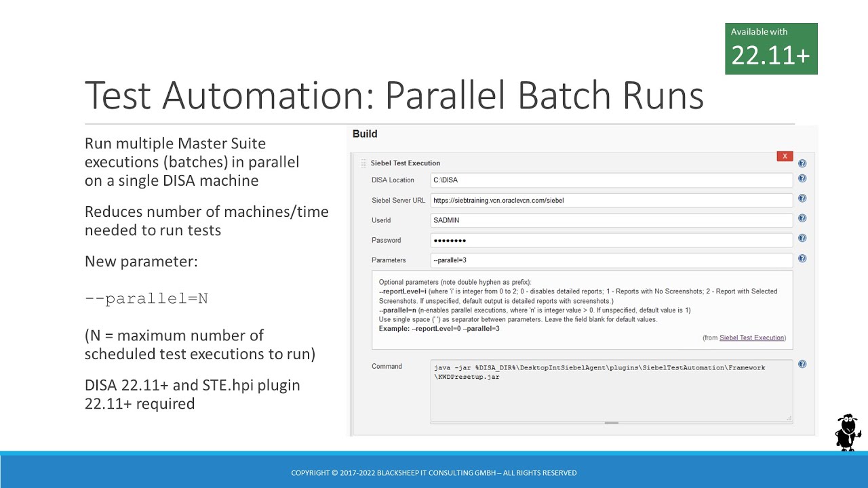Click the '--parallel=N' parameter text
This screenshot has height=488, width=868.
click(x=146, y=298)
